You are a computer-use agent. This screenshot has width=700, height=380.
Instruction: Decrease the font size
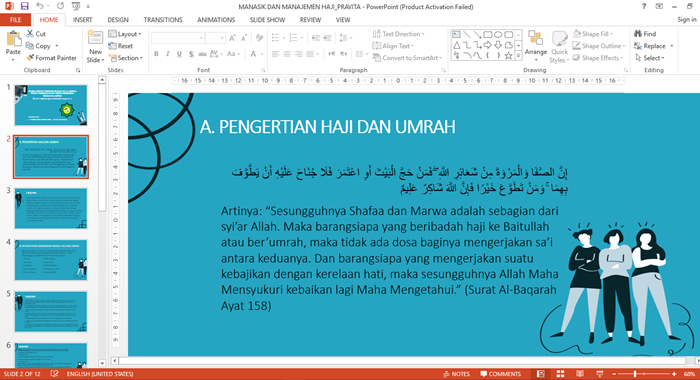244,38
